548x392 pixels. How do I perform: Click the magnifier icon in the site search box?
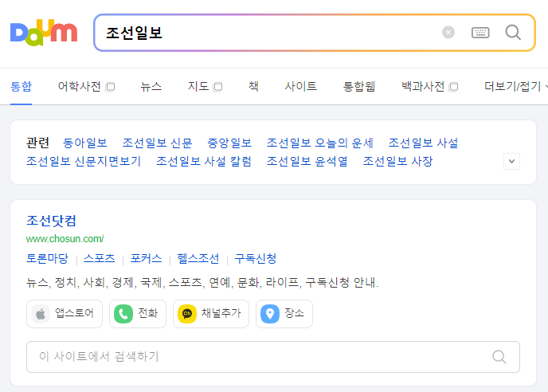[x=499, y=357]
